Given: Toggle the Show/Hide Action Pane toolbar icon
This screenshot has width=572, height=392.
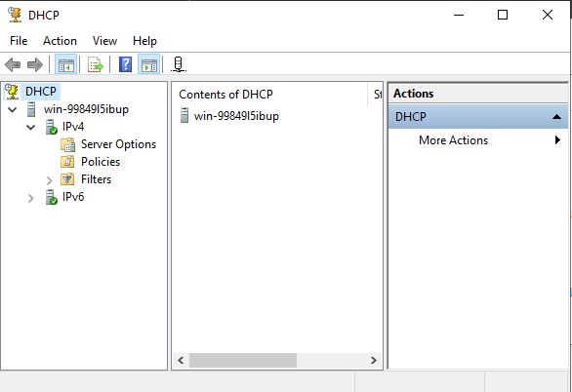Looking at the screenshot, I should point(148,65).
